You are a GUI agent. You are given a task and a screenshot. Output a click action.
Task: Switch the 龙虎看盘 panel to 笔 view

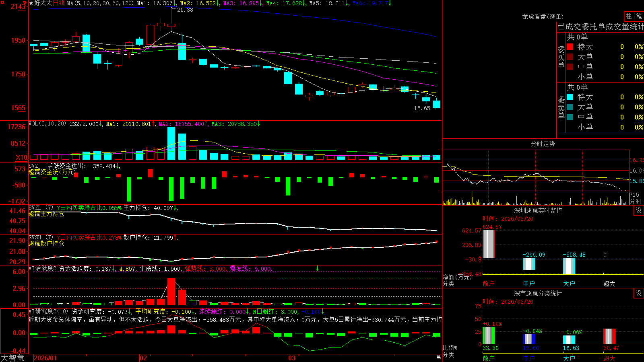pyautogui.click(x=639, y=16)
